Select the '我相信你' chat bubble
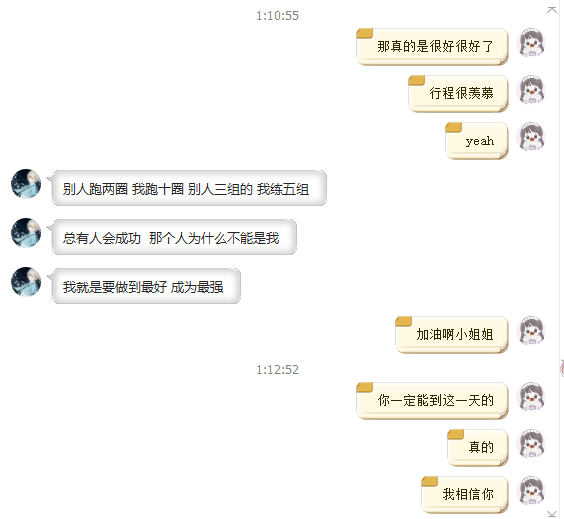 465,495
